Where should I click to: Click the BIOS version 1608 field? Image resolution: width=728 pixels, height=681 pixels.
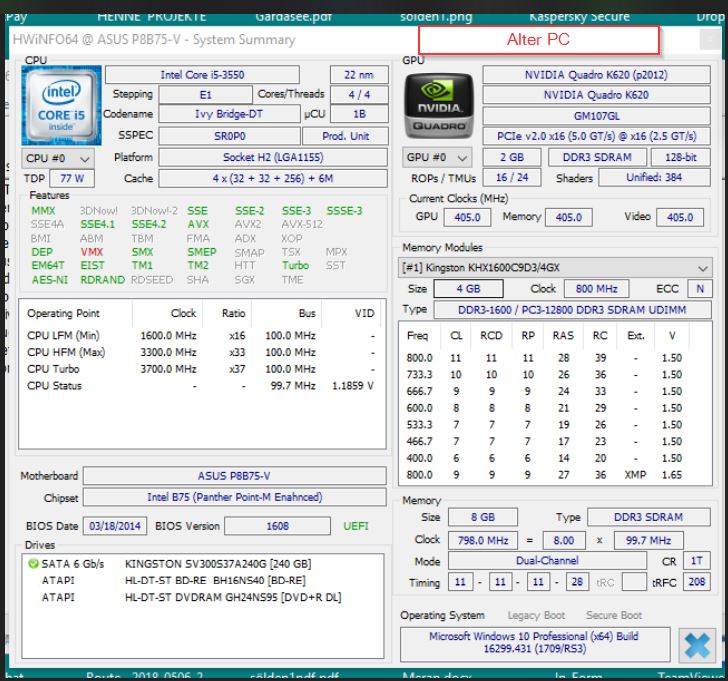point(277,526)
